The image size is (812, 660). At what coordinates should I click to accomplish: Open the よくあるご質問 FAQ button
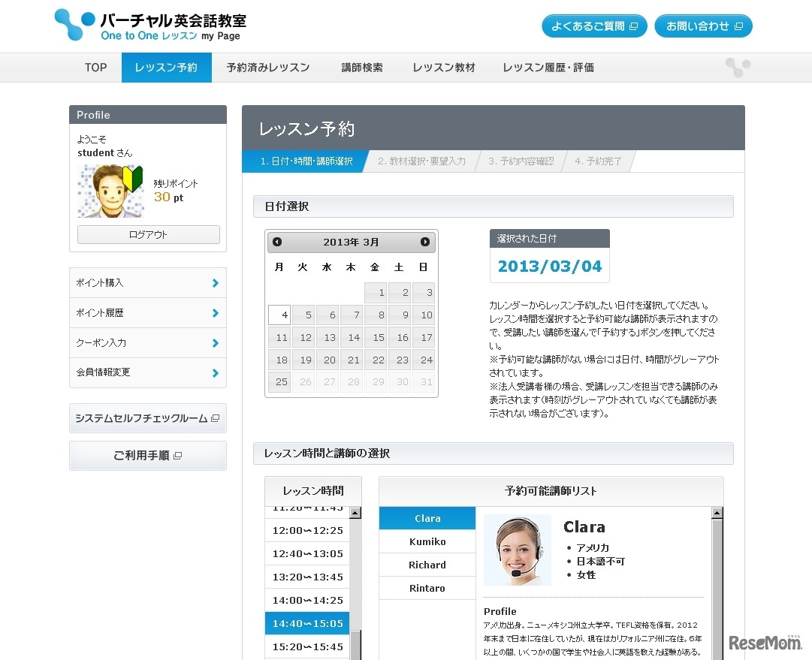(x=594, y=26)
